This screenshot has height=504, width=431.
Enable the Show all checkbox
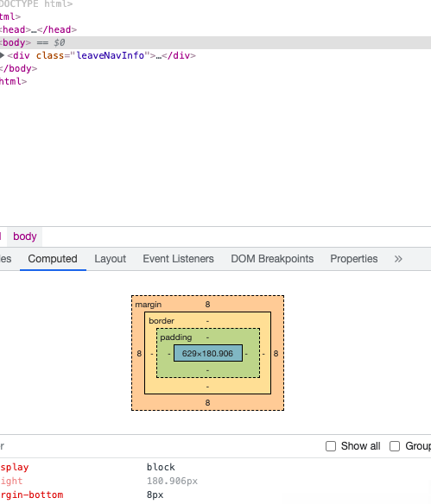click(x=331, y=446)
